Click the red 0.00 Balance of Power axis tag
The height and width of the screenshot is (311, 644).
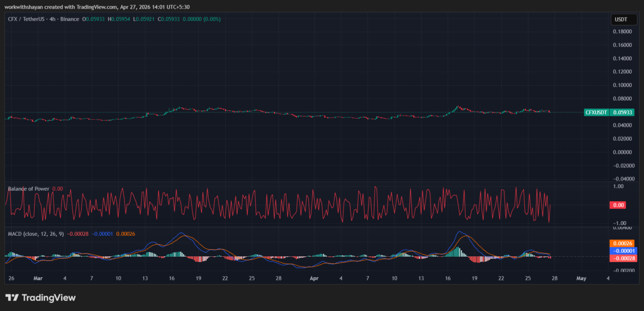(x=618, y=205)
